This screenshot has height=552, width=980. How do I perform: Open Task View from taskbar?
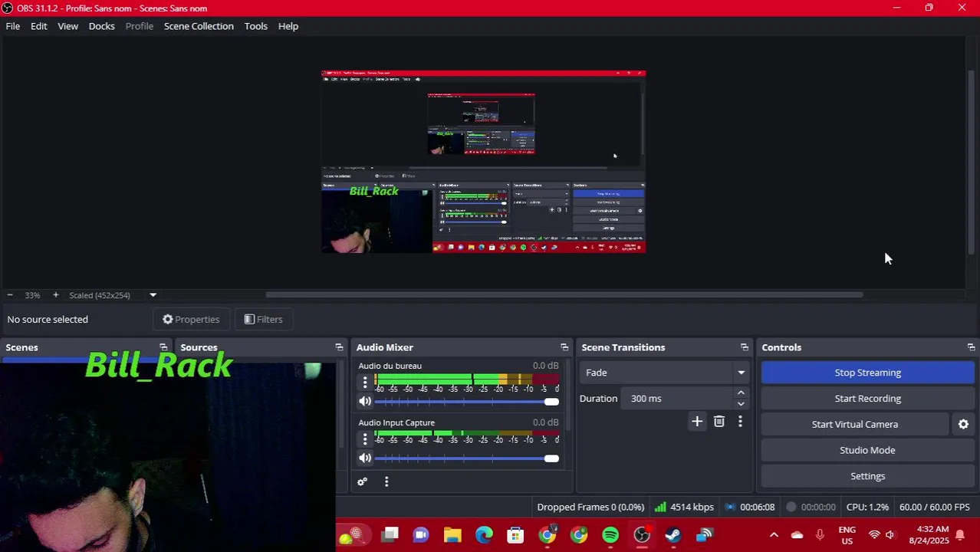[x=390, y=535]
